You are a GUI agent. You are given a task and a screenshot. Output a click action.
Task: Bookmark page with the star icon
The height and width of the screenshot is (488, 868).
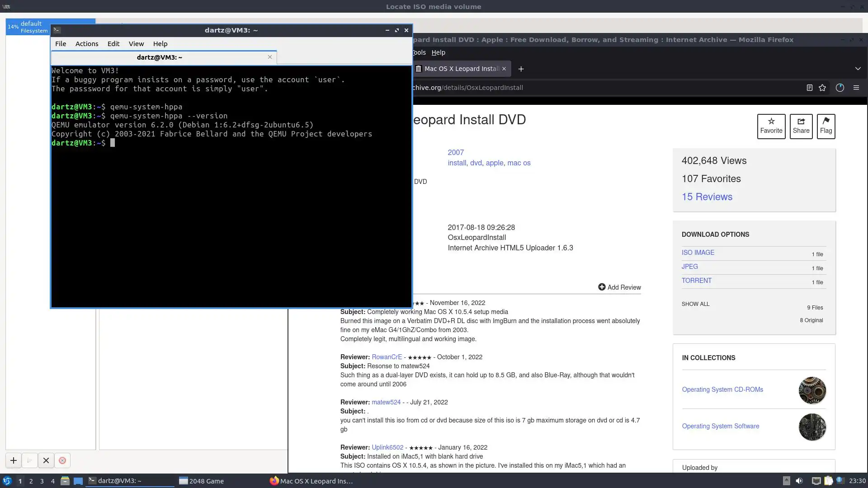[x=822, y=88]
